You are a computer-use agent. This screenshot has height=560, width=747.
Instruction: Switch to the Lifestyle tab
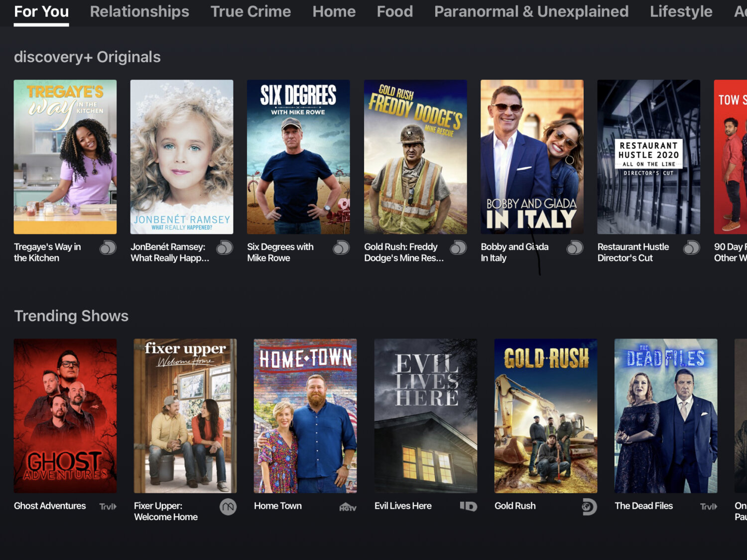click(681, 11)
